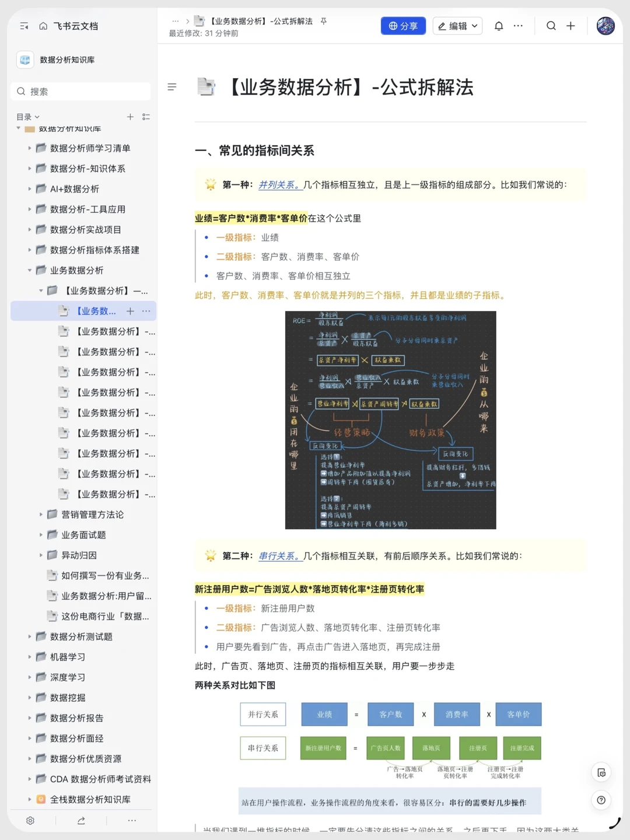Collapse 业务数据分析 folder
This screenshot has height=840, width=630.
tap(30, 271)
